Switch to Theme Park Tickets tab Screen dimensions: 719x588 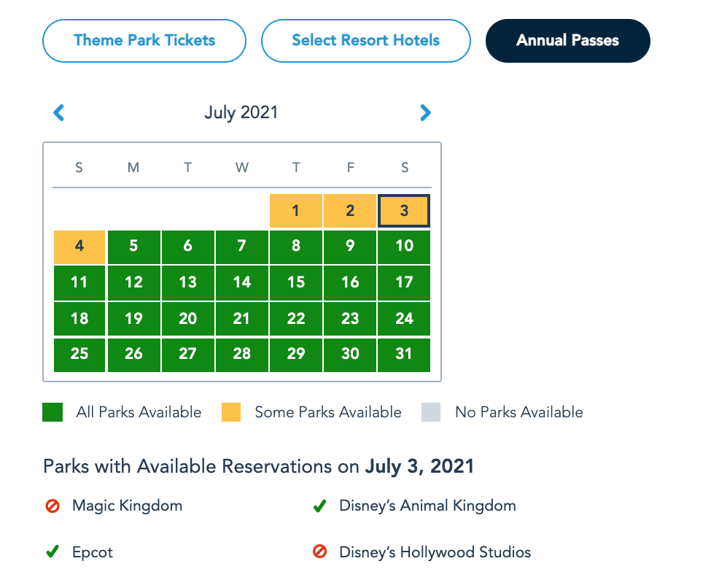[x=144, y=40]
